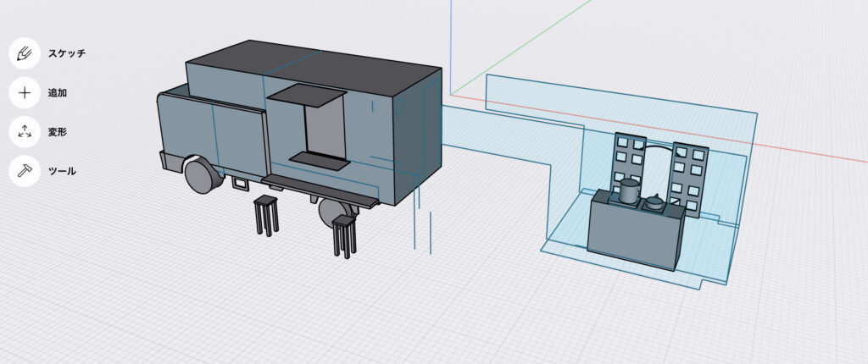Open the スケッチ menu label

(66, 53)
